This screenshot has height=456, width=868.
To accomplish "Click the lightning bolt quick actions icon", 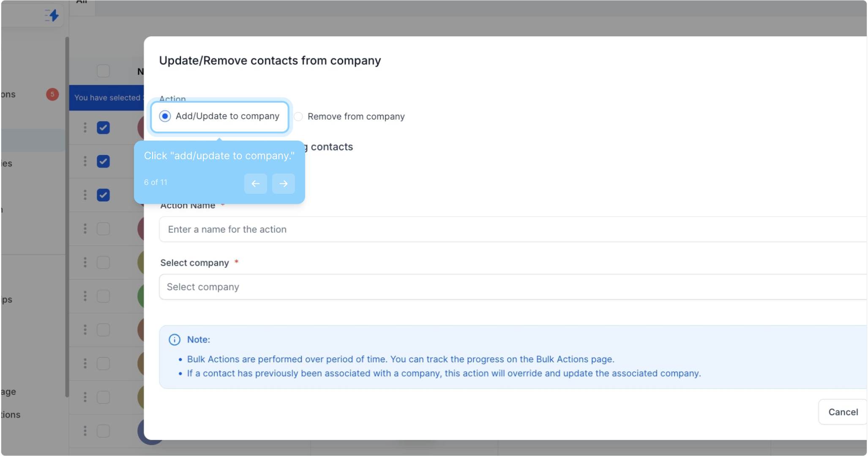I will pos(52,16).
